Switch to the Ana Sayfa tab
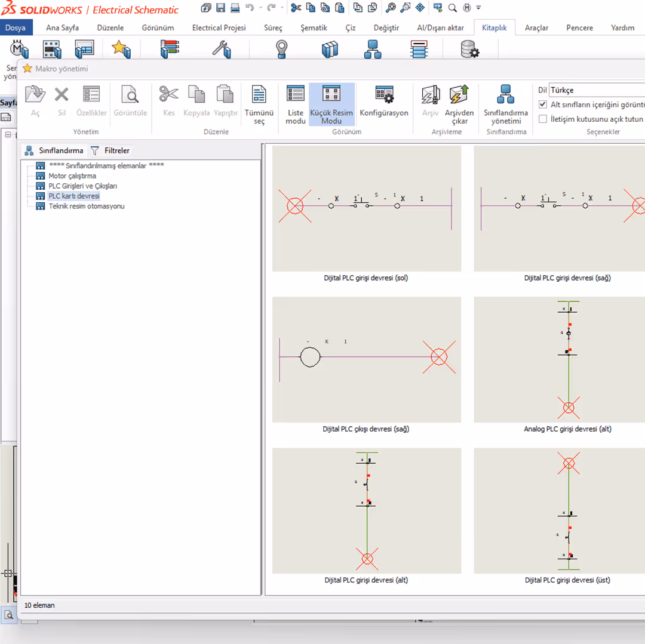645x644 pixels. (x=63, y=27)
